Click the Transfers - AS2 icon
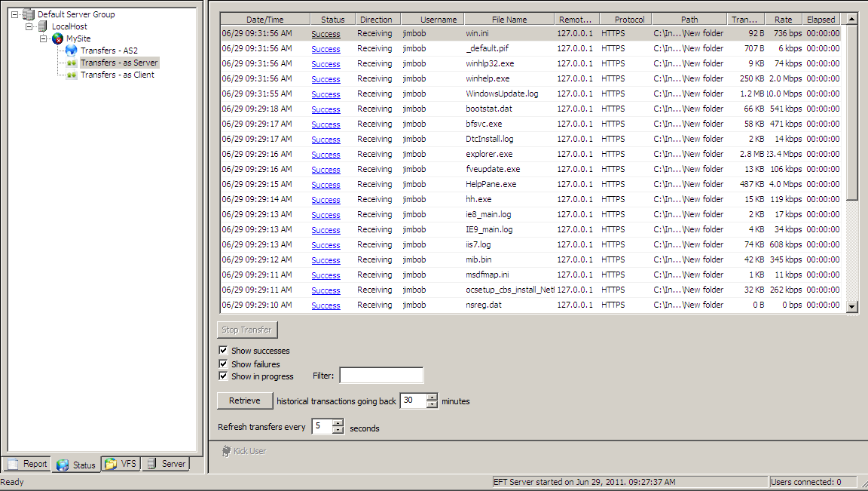868x491 pixels. (x=72, y=51)
